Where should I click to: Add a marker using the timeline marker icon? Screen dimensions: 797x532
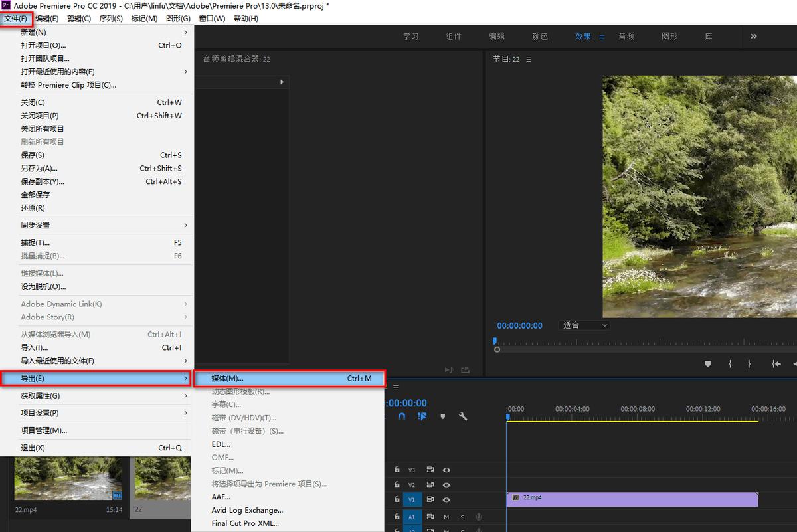[442, 416]
